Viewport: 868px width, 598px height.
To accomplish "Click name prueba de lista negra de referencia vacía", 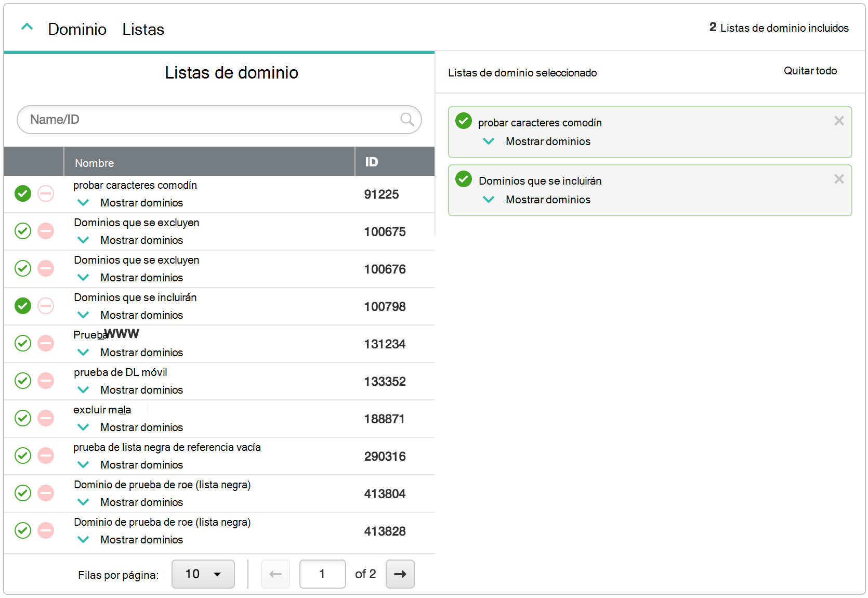I will 167,447.
